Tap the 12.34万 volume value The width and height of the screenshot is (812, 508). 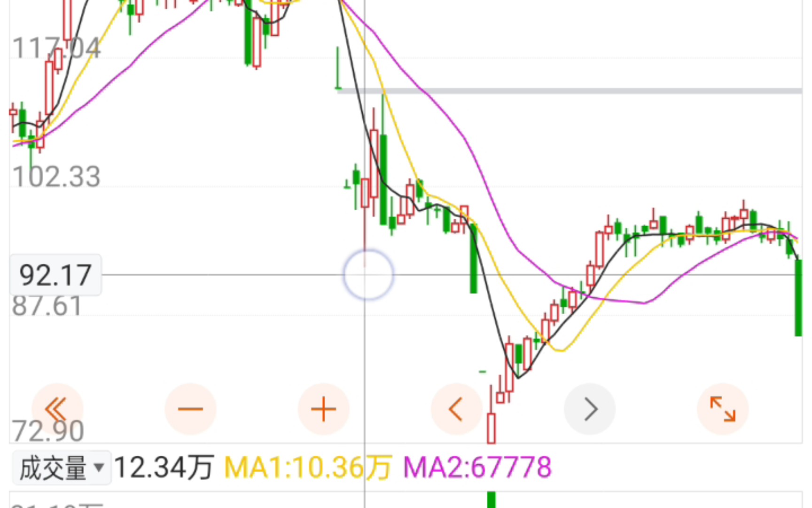point(164,468)
